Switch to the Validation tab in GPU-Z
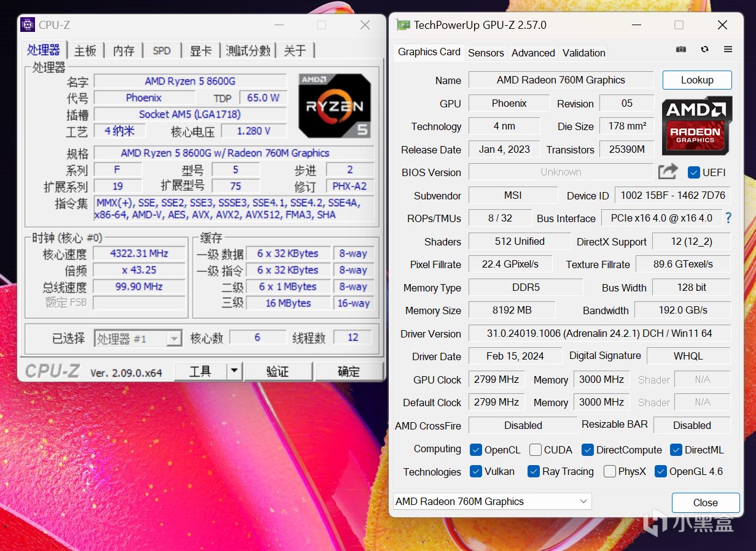Image resolution: width=756 pixels, height=551 pixels. [583, 53]
